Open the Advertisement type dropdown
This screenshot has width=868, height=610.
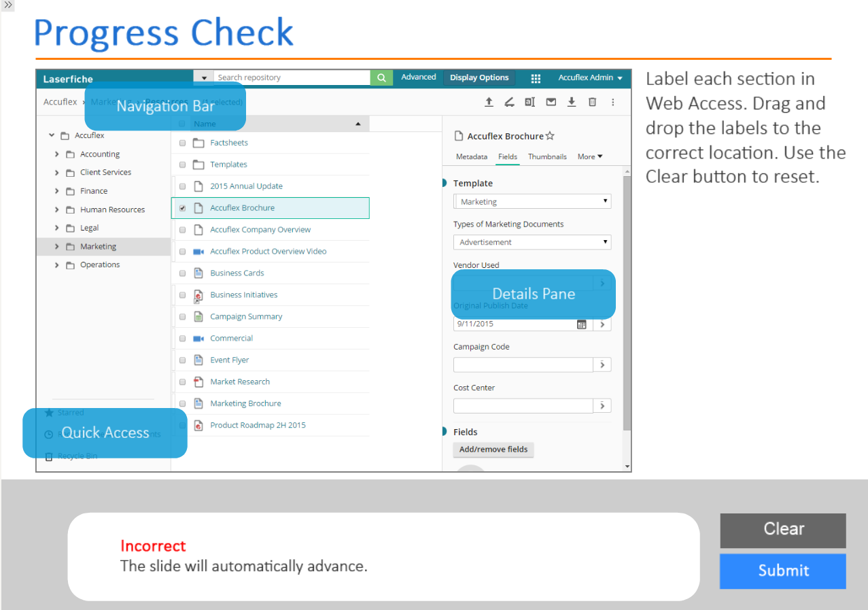pyautogui.click(x=532, y=242)
